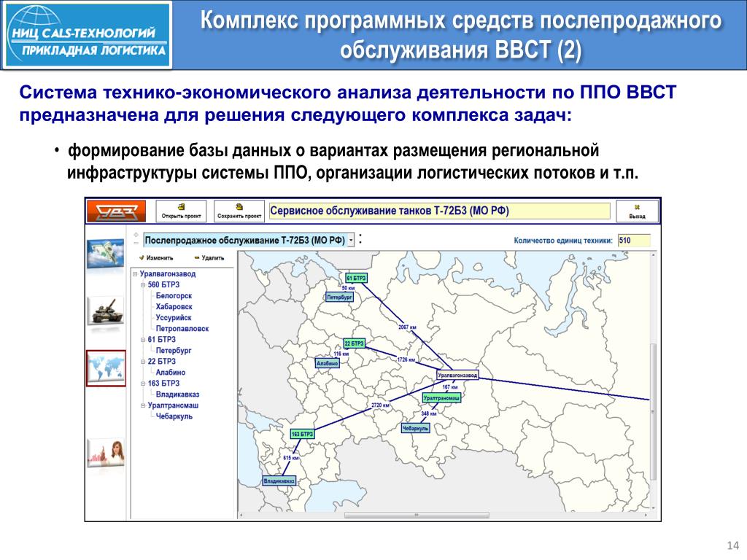Select Уссурийск in the tree
This screenshot has width=747, height=560.
pos(174,318)
